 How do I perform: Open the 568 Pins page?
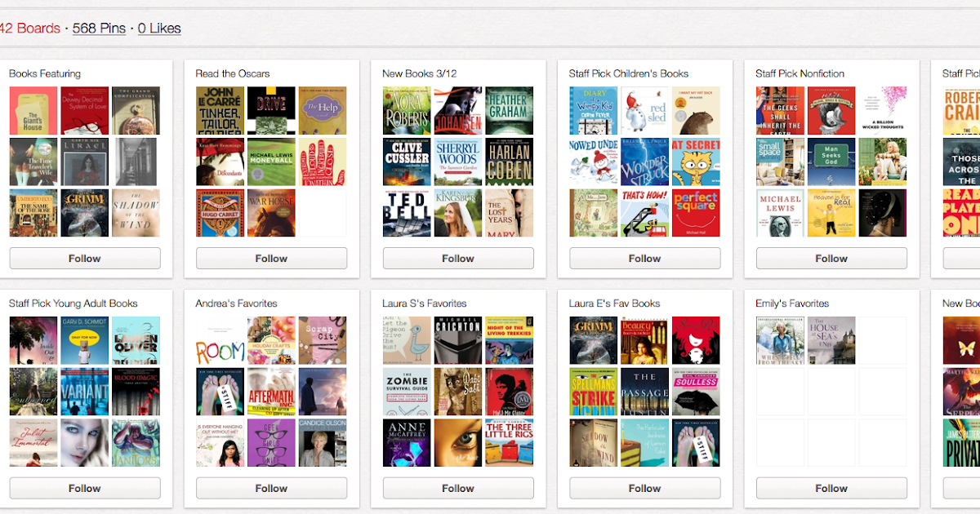click(x=99, y=28)
